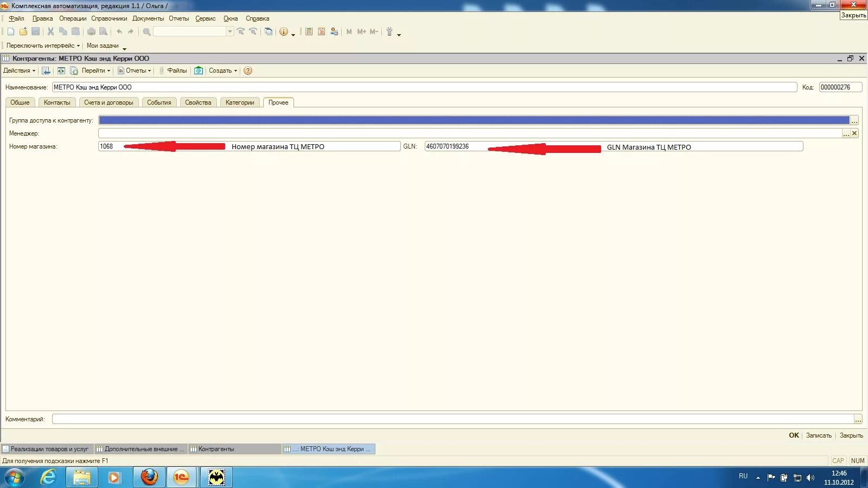Click the user lock icon

[334, 31]
